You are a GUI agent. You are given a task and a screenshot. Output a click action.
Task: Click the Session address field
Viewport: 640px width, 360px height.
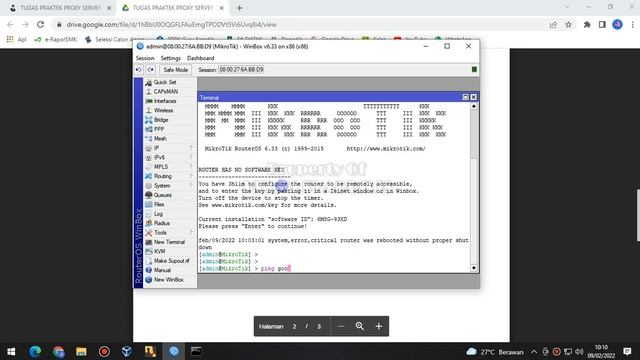[241, 70]
